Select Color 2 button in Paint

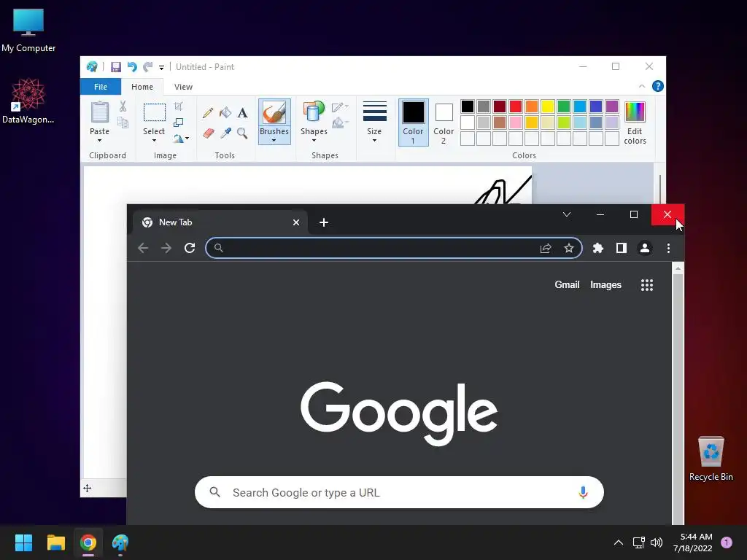click(x=444, y=122)
